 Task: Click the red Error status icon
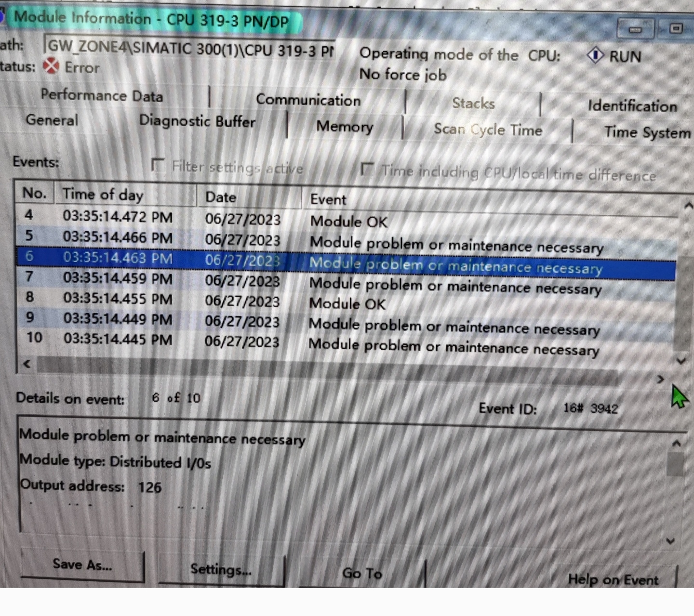[x=51, y=66]
